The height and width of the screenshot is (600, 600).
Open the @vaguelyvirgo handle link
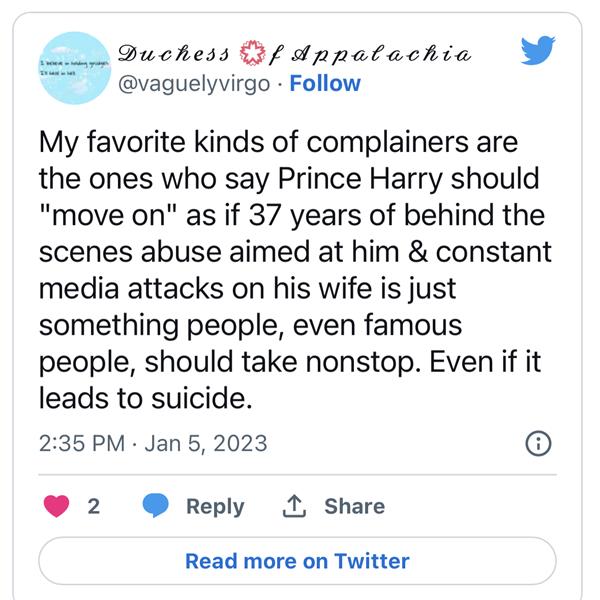click(194, 84)
